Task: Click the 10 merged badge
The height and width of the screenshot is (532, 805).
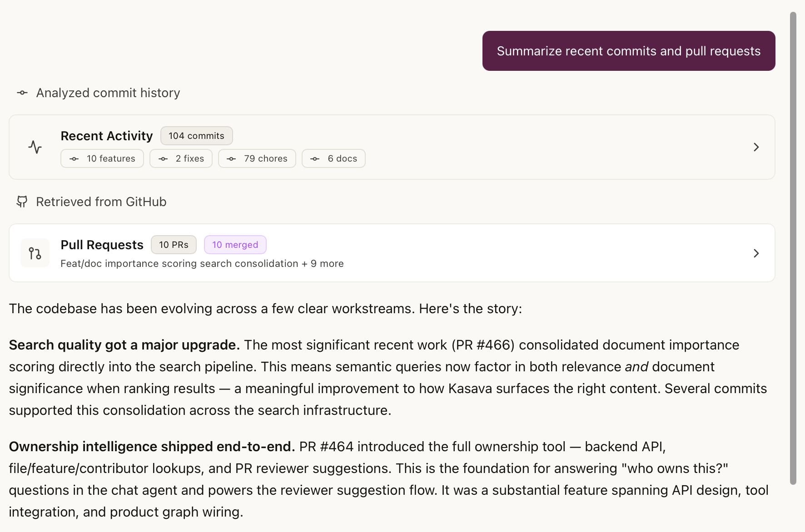Action: (x=235, y=244)
